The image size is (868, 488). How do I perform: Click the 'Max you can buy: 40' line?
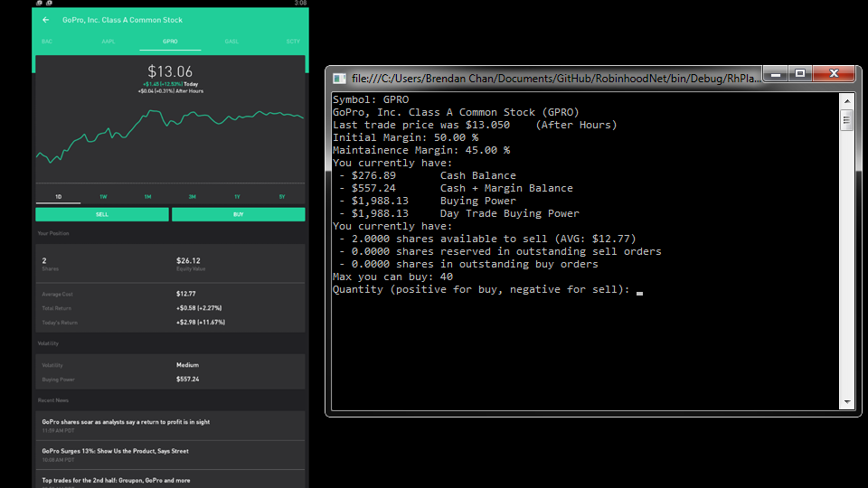coord(392,277)
